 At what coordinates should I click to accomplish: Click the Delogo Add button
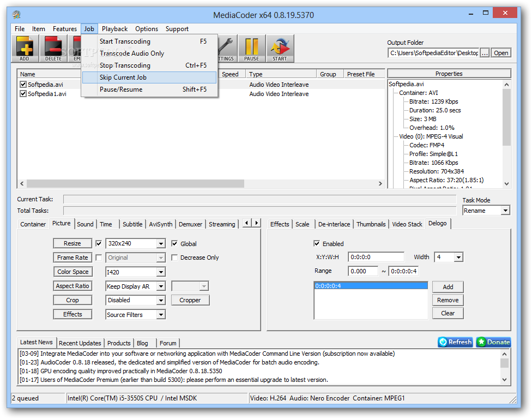point(448,287)
